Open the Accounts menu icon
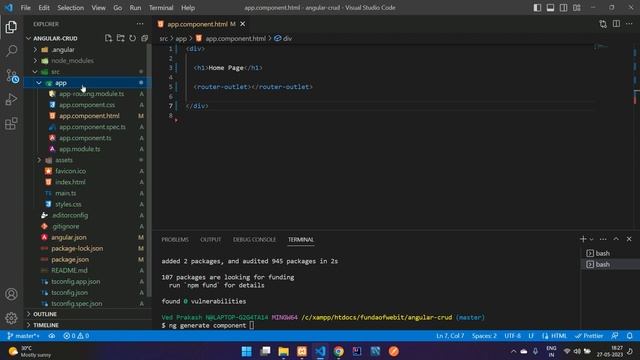This screenshot has height=360, width=640. (11, 294)
